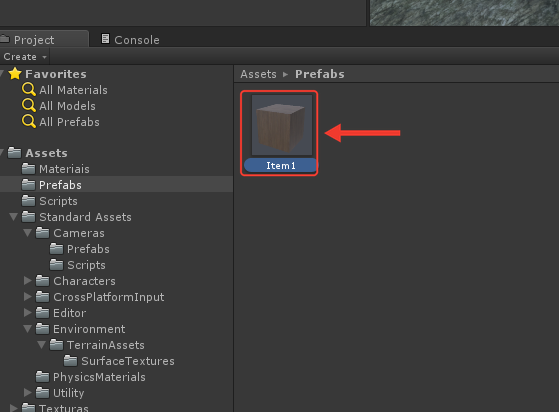Click the Project tab folder icon

(x=5, y=38)
